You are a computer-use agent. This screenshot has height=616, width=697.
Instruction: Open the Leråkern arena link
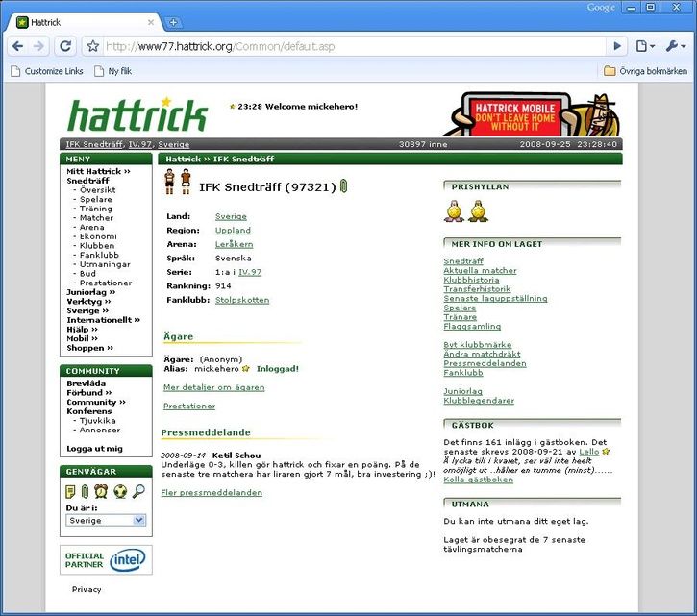234,244
